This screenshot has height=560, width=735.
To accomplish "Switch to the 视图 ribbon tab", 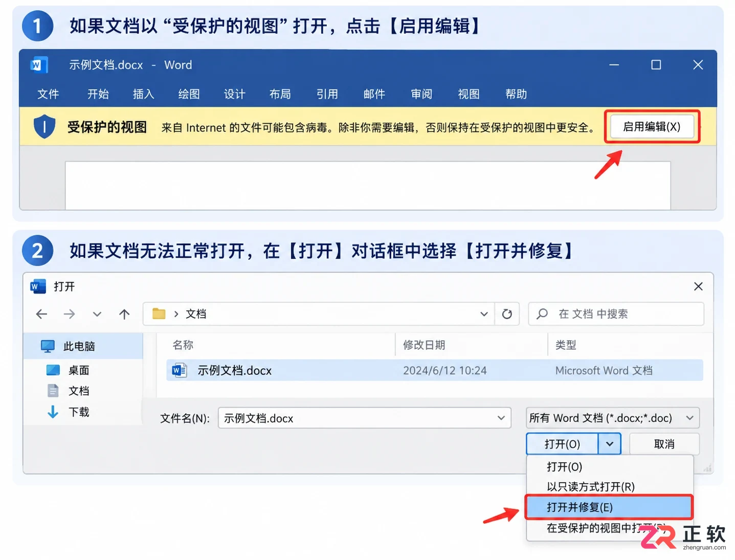I will click(x=469, y=94).
